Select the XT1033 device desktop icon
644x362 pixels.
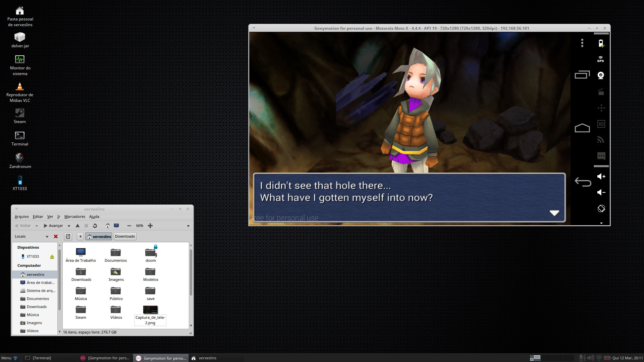pos(20,183)
